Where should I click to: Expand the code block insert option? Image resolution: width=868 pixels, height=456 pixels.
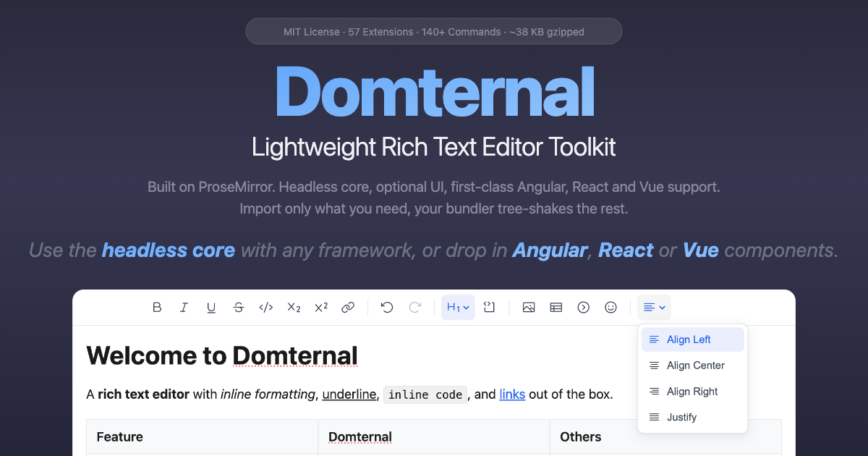[489, 307]
